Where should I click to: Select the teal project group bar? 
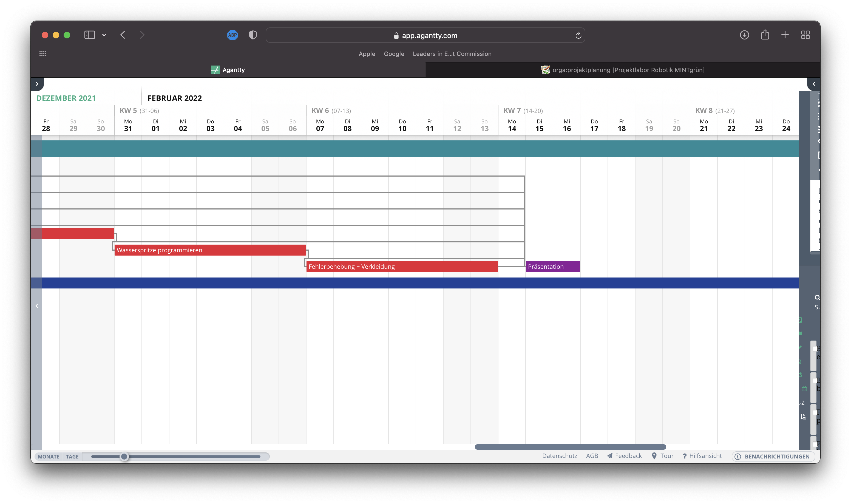[415, 148]
